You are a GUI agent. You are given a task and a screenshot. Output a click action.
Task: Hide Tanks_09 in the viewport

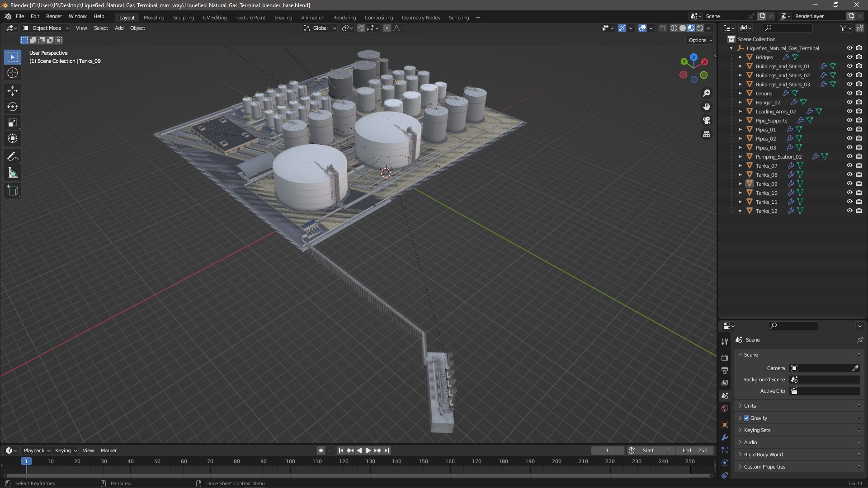[849, 184]
